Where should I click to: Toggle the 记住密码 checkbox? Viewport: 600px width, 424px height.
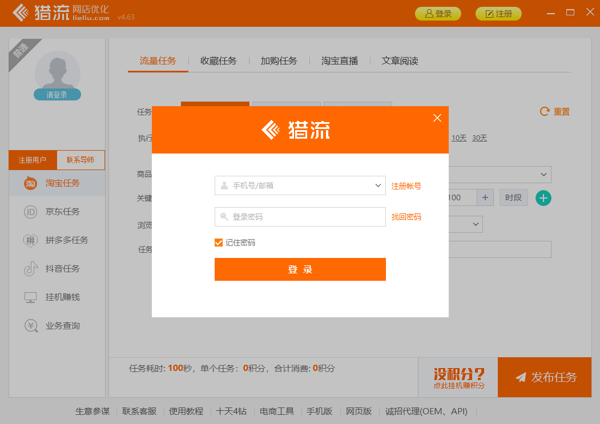coord(219,243)
